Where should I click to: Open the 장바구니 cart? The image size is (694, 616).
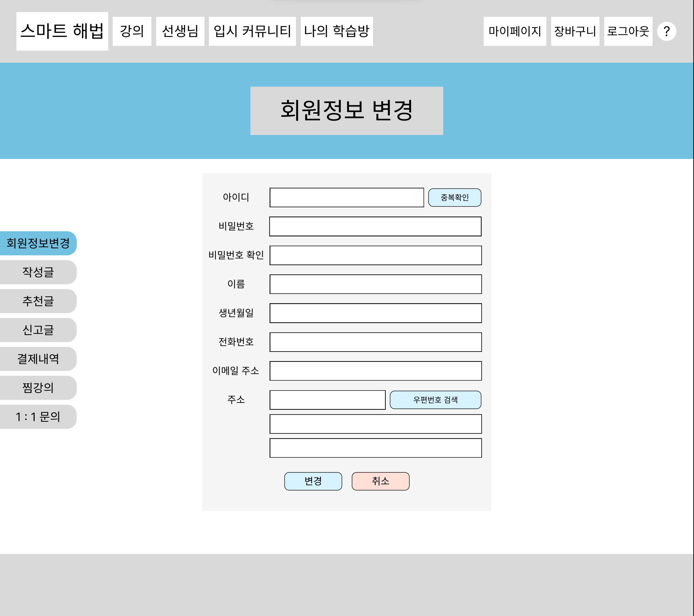pyautogui.click(x=575, y=31)
